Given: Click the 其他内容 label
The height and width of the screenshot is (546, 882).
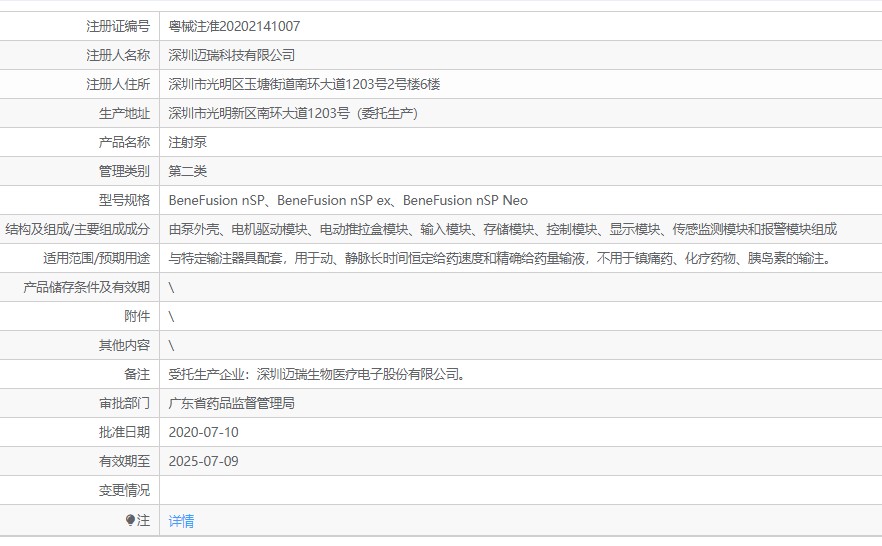Looking at the screenshot, I should pyautogui.click(x=124, y=346).
